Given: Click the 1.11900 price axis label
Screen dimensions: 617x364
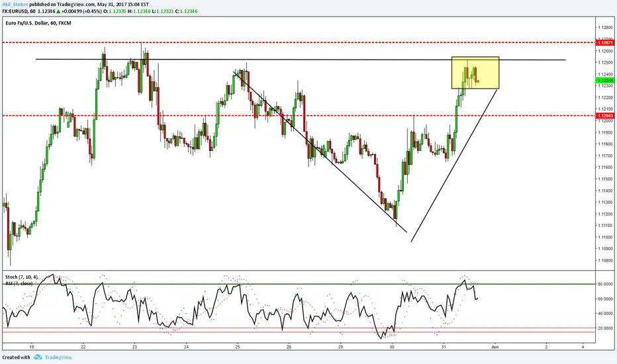Looking at the screenshot, I should tap(605, 132).
